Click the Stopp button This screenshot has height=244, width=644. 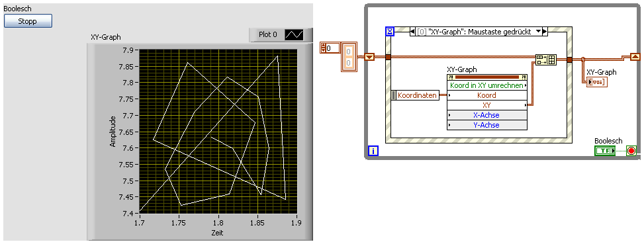click(x=28, y=21)
